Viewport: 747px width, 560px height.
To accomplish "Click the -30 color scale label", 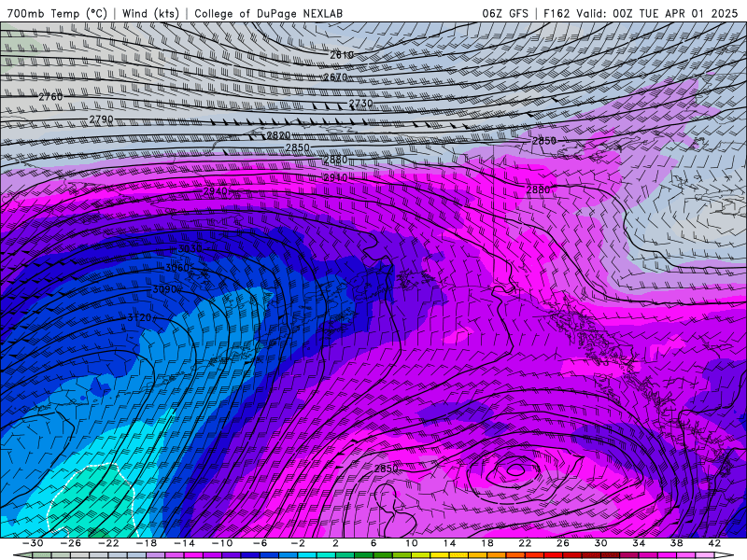I will click(x=33, y=543).
